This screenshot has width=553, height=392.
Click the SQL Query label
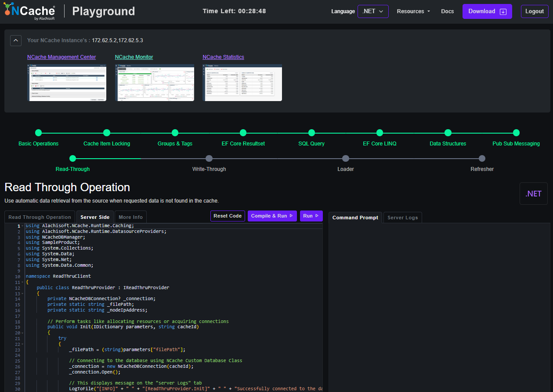(x=311, y=144)
